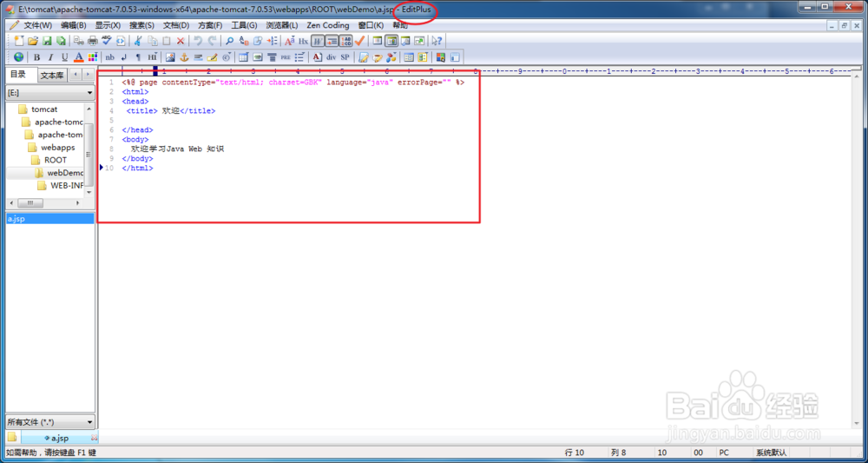
Task: Insert a line break with return-arrow icon
Action: [x=124, y=57]
